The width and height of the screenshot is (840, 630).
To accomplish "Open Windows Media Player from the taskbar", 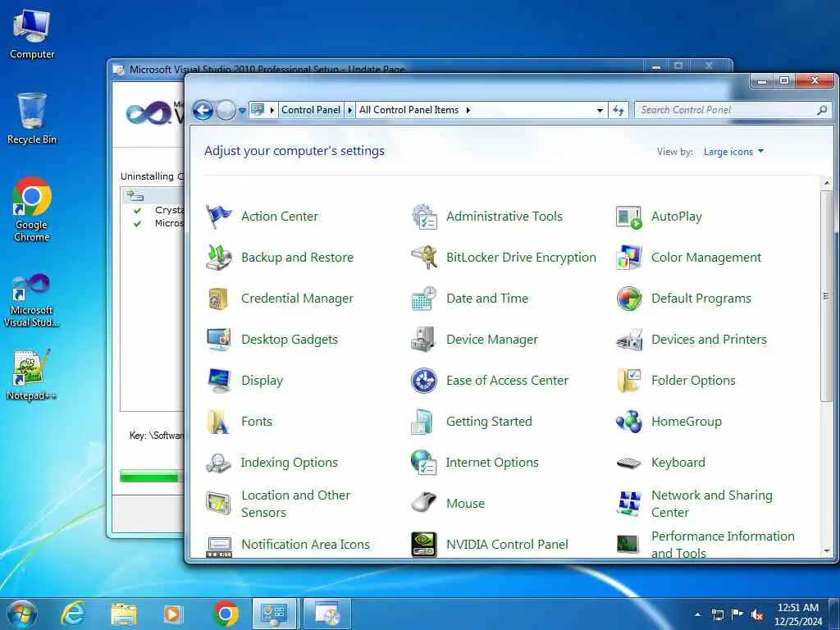I will point(172,614).
